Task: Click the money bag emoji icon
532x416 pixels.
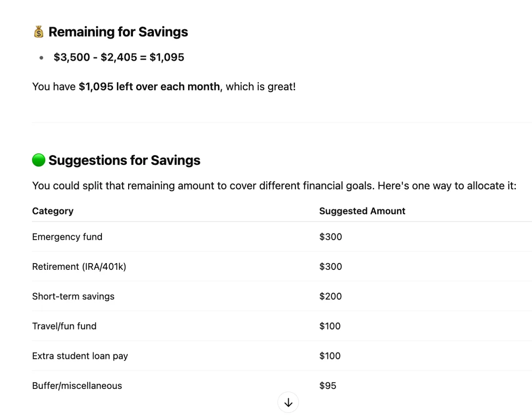Action: tap(39, 32)
